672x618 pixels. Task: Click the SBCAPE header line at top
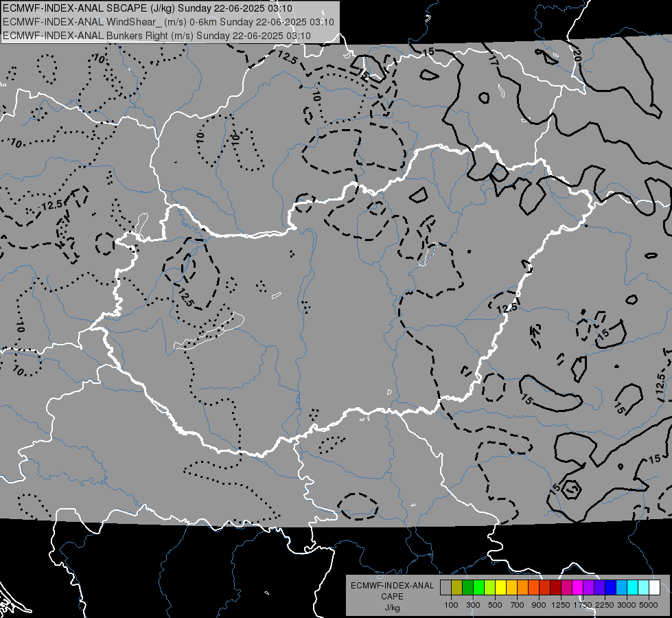tap(148, 8)
